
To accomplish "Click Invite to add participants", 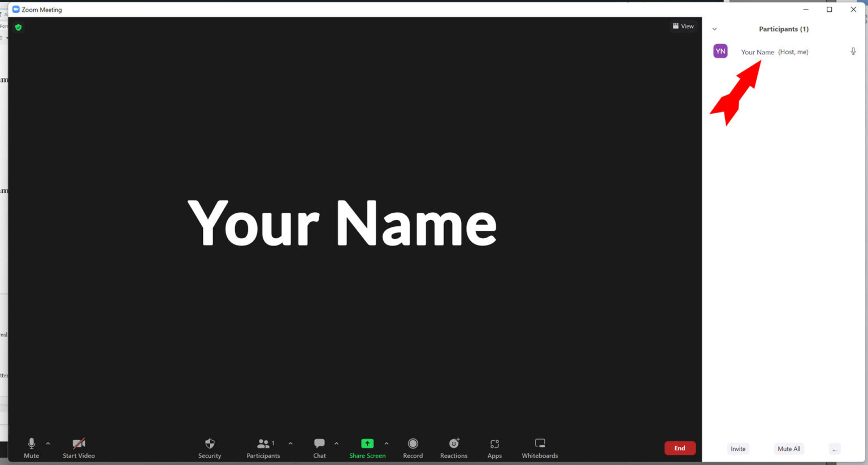I will (738, 449).
